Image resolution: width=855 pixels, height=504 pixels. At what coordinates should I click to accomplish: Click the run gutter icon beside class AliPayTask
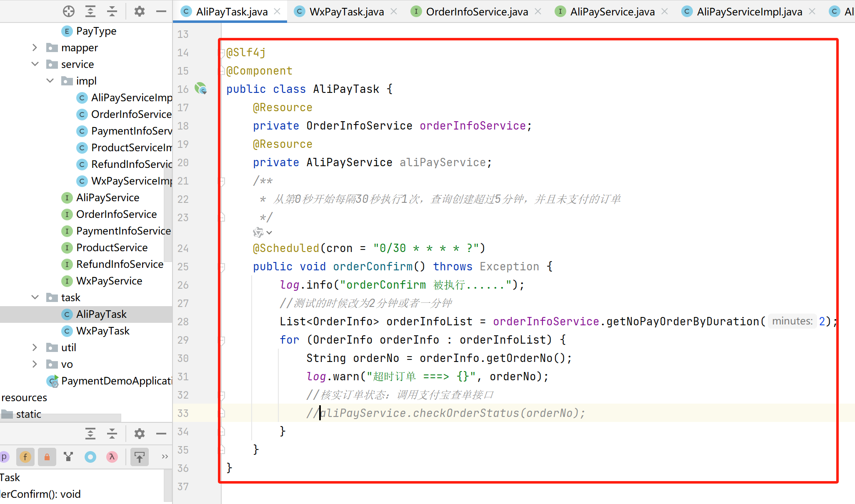click(201, 89)
